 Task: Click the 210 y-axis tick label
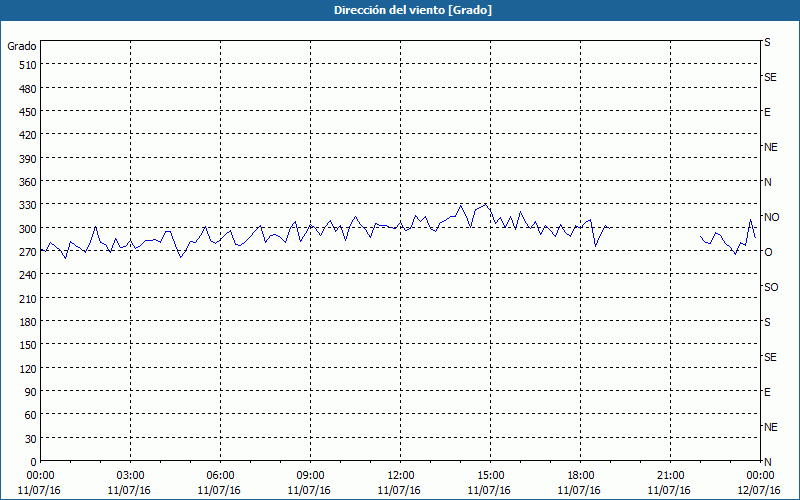click(x=29, y=298)
